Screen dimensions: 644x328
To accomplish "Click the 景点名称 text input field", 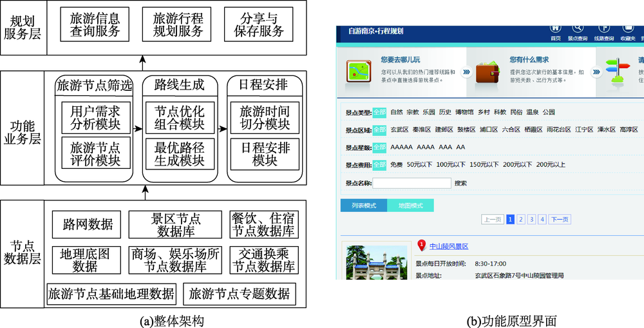I will point(412,183).
